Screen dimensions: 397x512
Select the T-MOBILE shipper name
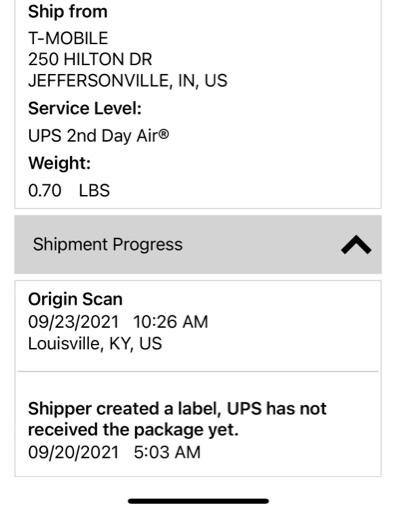point(68,38)
